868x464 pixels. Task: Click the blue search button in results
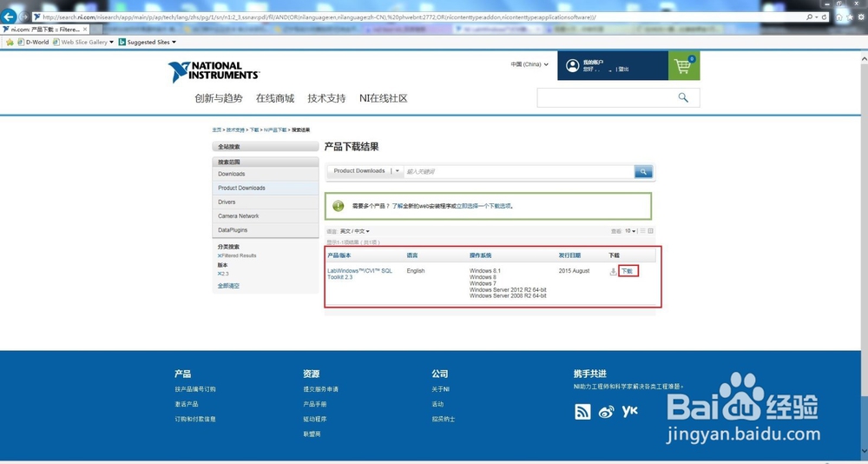click(643, 172)
